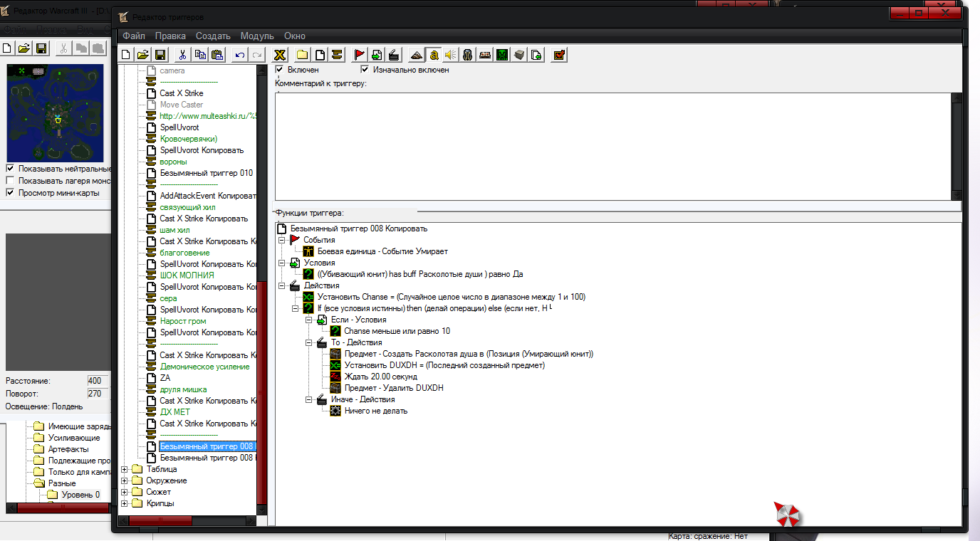
Task: Select the "Cast X Strike" trigger
Action: point(181,93)
